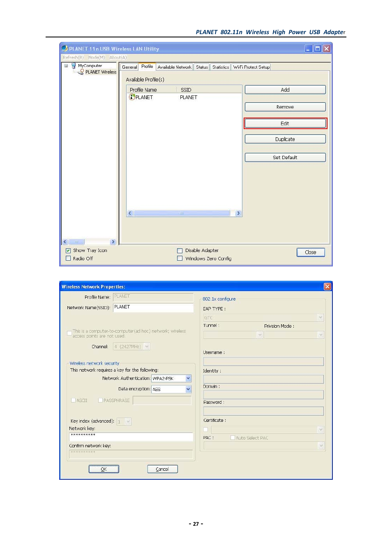This screenshot has height=555, width=392.
Task: Click the PLANET utility title bar icon
Action: (65, 49)
